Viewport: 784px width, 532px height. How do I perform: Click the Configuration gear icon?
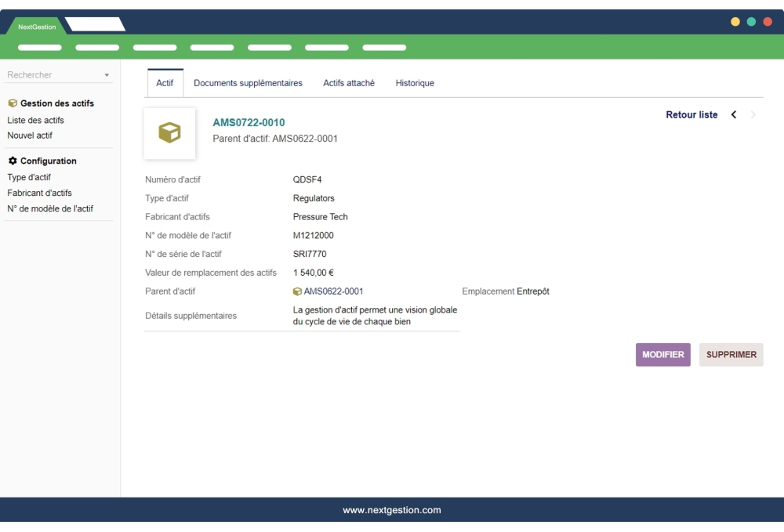point(11,161)
